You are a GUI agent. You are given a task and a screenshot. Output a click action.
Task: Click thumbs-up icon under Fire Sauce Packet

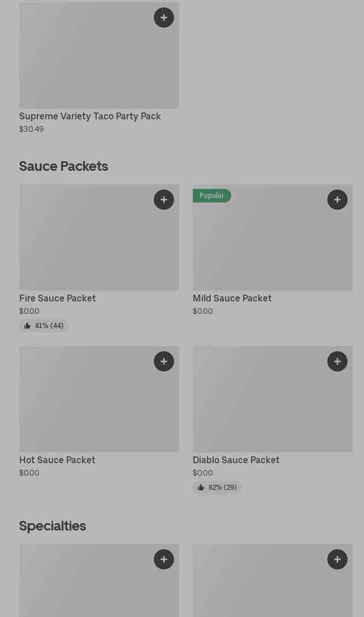[27, 326]
